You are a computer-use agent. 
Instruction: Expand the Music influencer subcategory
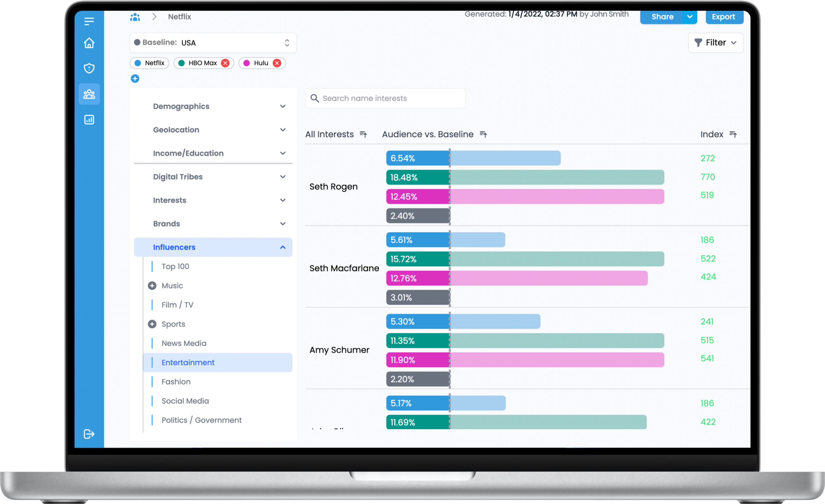tap(152, 286)
